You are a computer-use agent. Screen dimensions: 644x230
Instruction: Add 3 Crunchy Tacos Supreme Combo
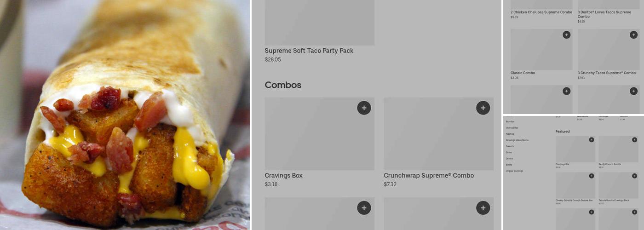633,35
